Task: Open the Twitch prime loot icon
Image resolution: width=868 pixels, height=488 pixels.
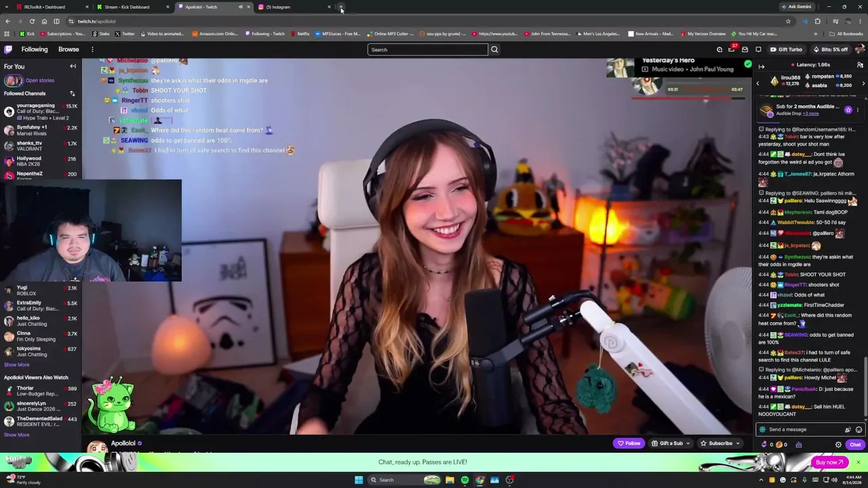Action: (x=719, y=49)
